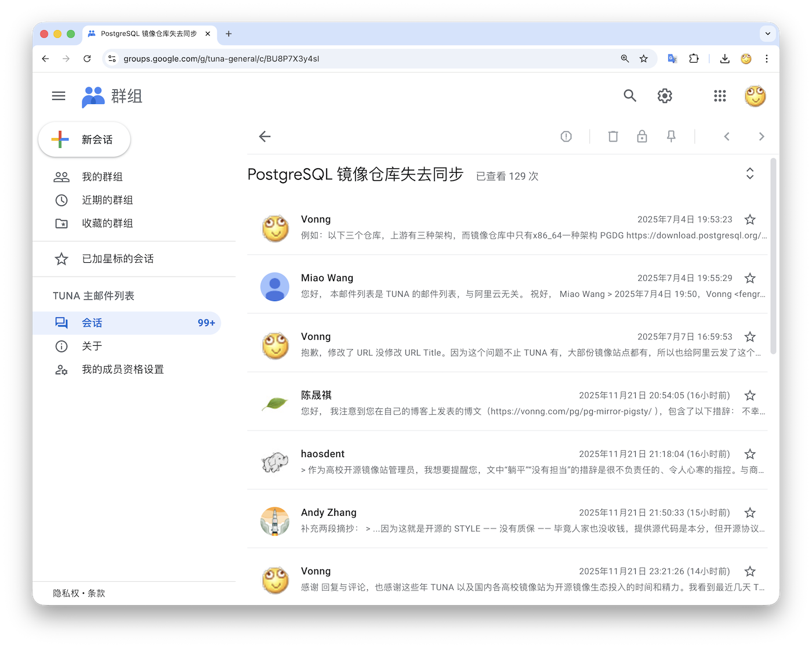Open the 隐私权 link
The width and height of the screenshot is (812, 648).
pos(66,593)
